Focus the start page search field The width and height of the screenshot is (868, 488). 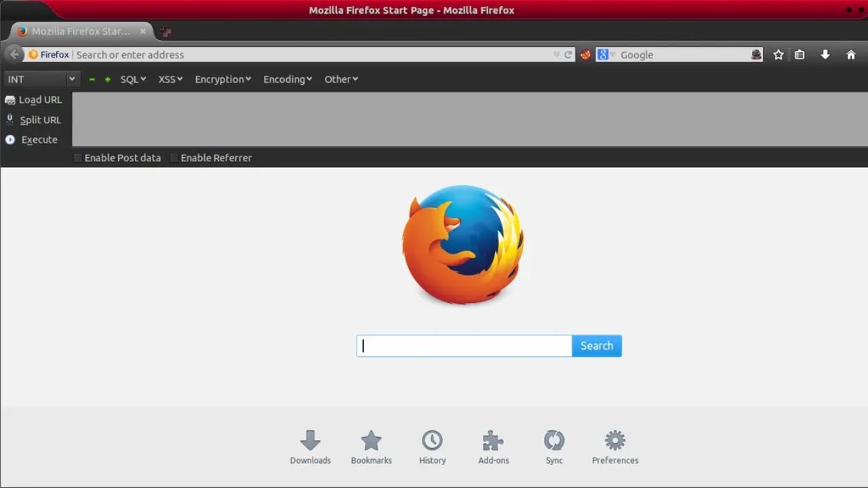465,346
